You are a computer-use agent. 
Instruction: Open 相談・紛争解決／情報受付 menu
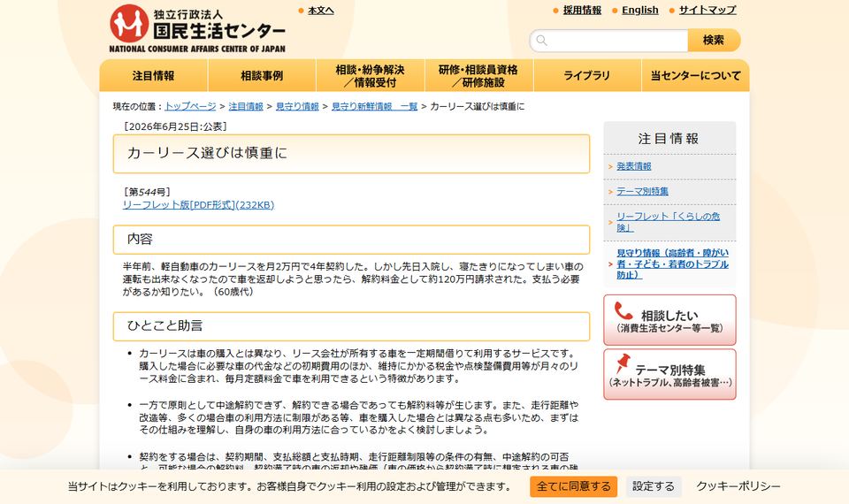(x=371, y=76)
